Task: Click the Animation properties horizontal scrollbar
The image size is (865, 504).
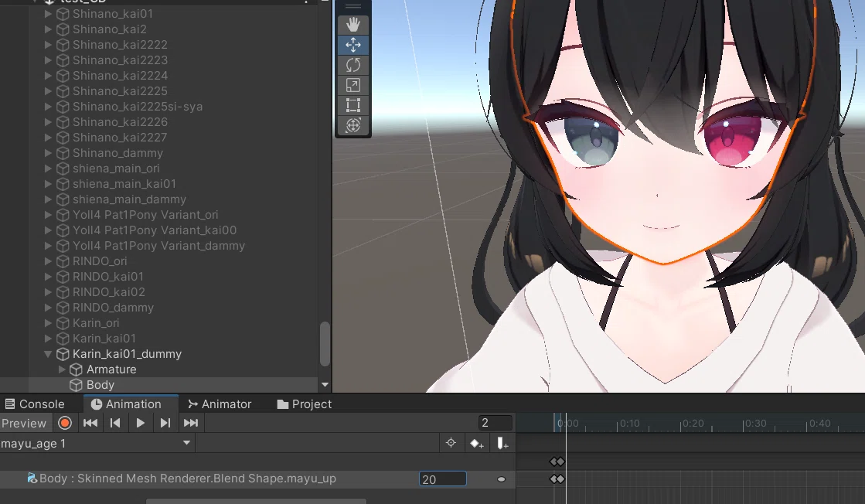Action: [x=256, y=501]
